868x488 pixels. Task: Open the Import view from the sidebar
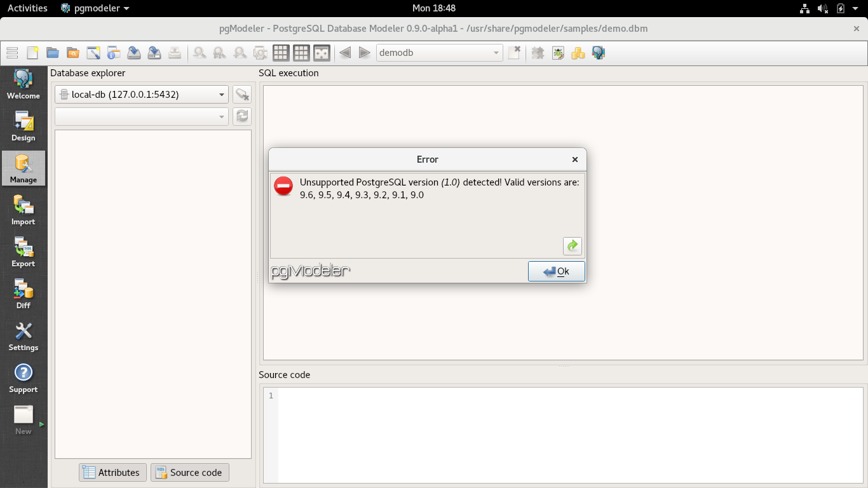(x=23, y=210)
